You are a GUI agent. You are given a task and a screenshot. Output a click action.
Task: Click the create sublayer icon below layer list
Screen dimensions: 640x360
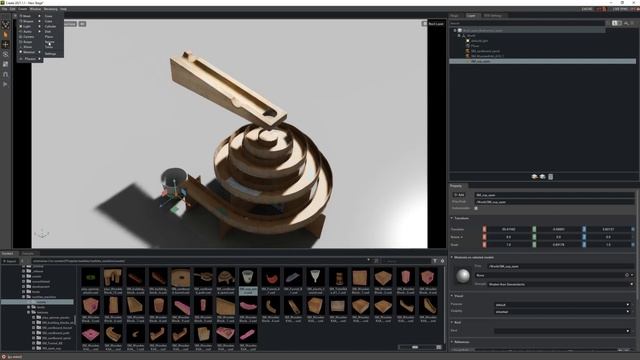click(542, 177)
